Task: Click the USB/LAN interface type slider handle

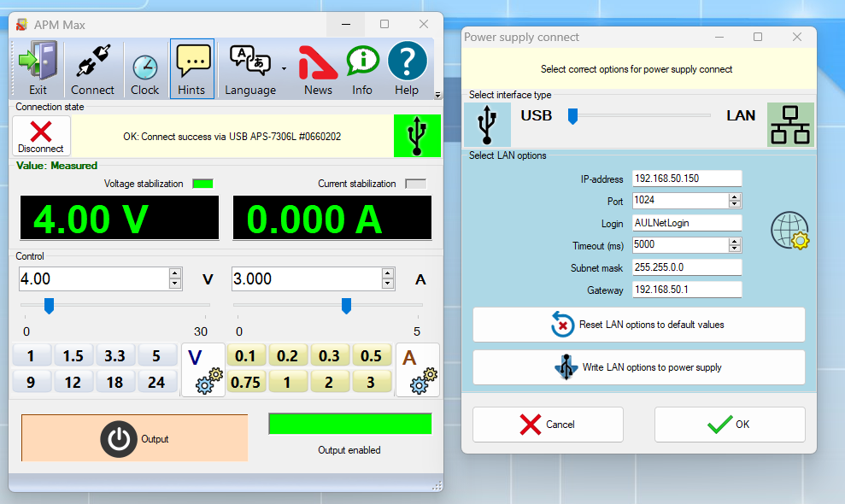Action: 572,116
